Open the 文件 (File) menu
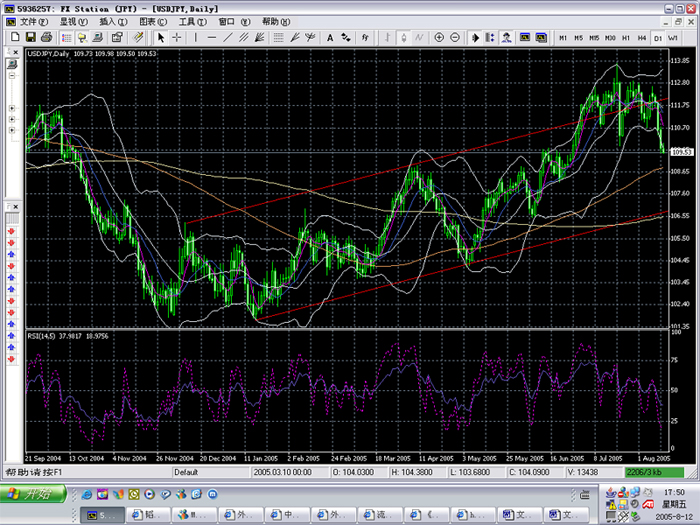Viewport: 700px width, 525px height. click(x=33, y=21)
